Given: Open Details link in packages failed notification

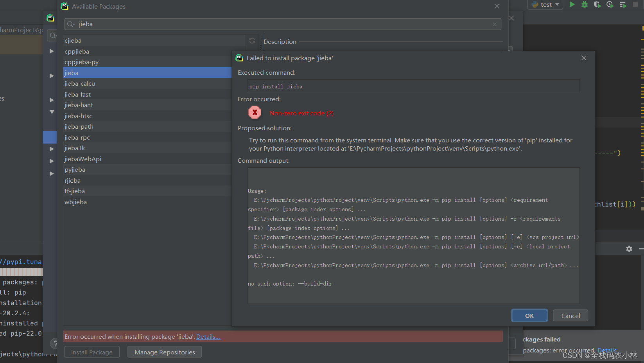Looking at the screenshot, I should pyautogui.click(x=607, y=350).
